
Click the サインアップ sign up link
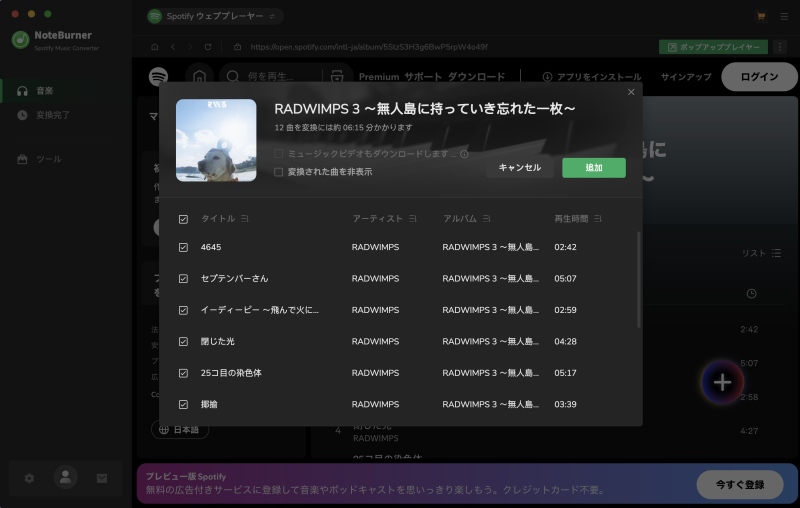point(686,77)
